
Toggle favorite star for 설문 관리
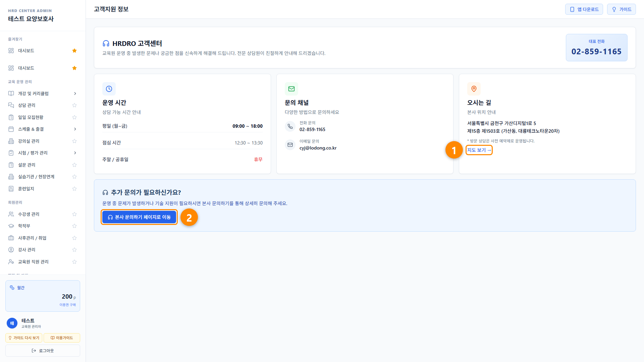74,165
